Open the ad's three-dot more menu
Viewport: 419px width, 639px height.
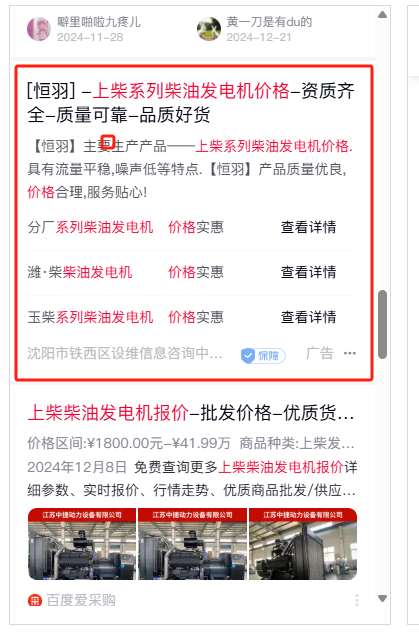point(350,353)
